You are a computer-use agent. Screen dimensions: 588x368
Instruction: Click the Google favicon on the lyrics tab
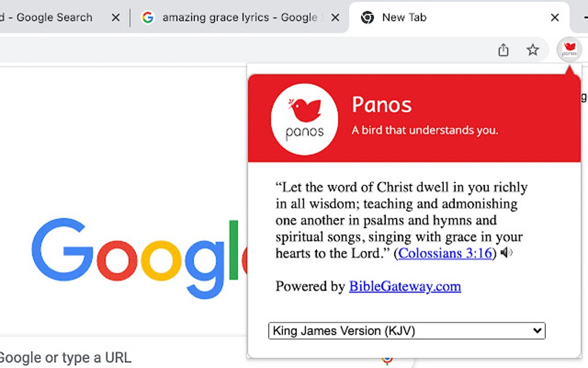point(148,17)
